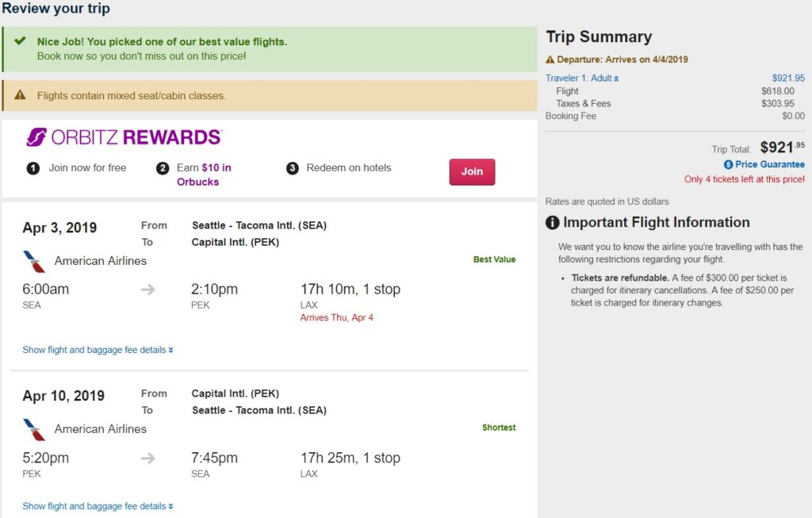Click American Airlines logo on Apr 3 flight
This screenshot has width=812, height=518.
pos(34,261)
